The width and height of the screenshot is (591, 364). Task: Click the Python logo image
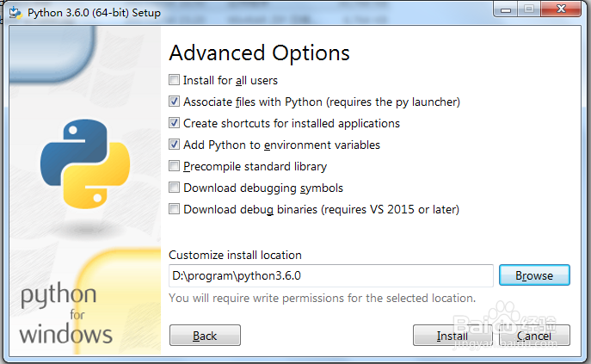tap(85, 163)
